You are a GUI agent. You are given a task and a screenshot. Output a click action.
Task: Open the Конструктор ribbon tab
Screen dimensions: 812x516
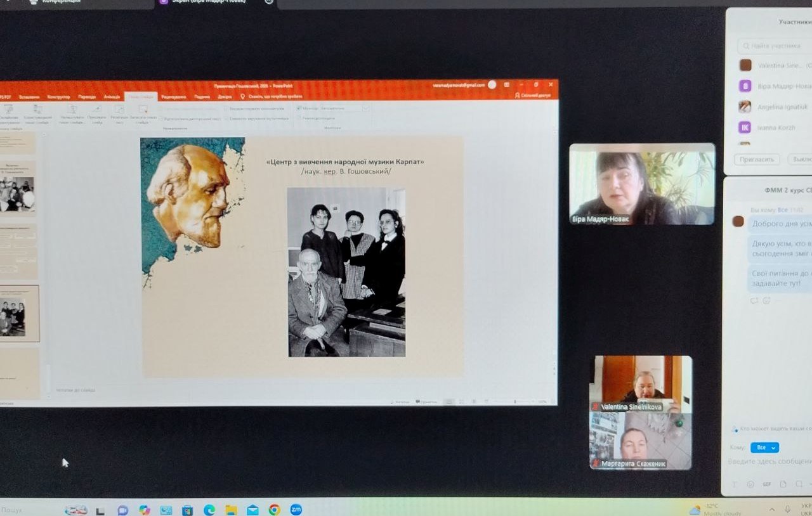[x=59, y=96]
